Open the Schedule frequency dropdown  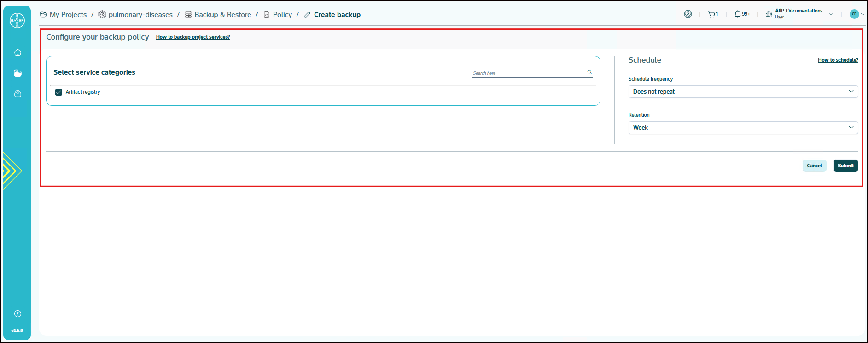(742, 92)
